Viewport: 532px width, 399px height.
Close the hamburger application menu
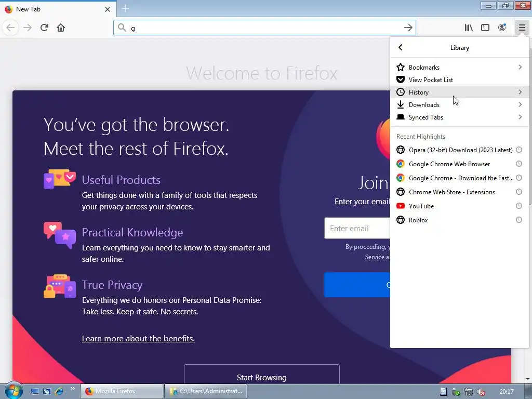coord(522,28)
